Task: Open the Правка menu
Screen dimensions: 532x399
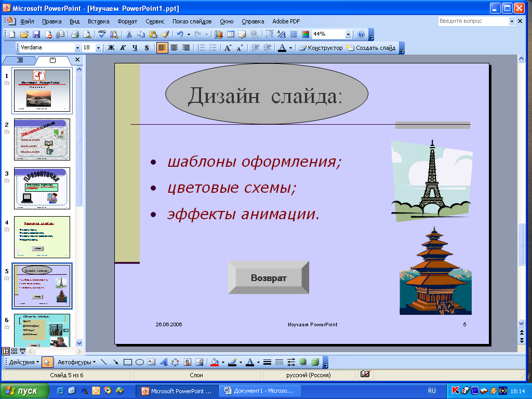Action: coord(52,21)
